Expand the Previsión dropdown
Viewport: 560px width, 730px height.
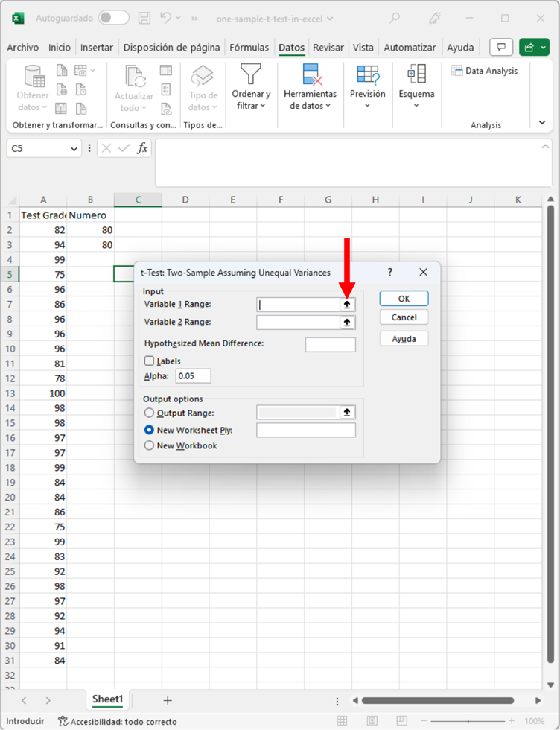point(368,87)
